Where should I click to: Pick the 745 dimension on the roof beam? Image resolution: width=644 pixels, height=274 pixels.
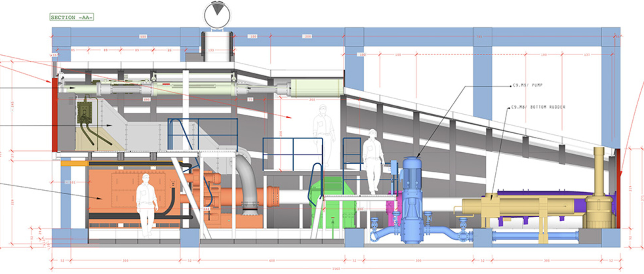pyautogui.click(x=479, y=36)
